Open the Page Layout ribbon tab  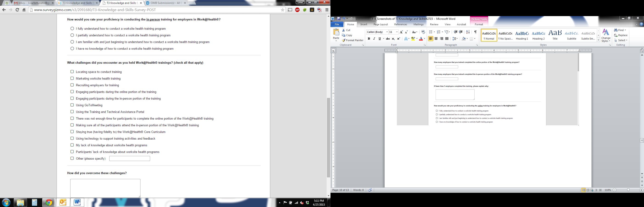381,24
